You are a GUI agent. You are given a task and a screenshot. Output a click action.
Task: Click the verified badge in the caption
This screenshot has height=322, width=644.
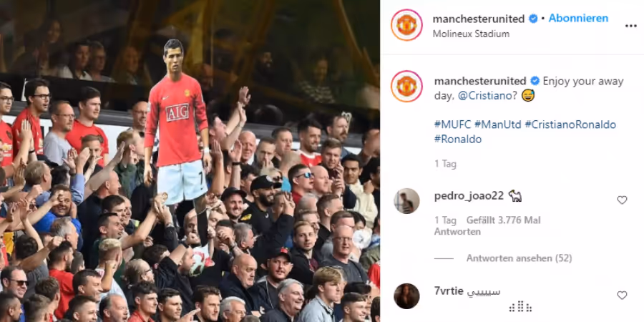535,81
